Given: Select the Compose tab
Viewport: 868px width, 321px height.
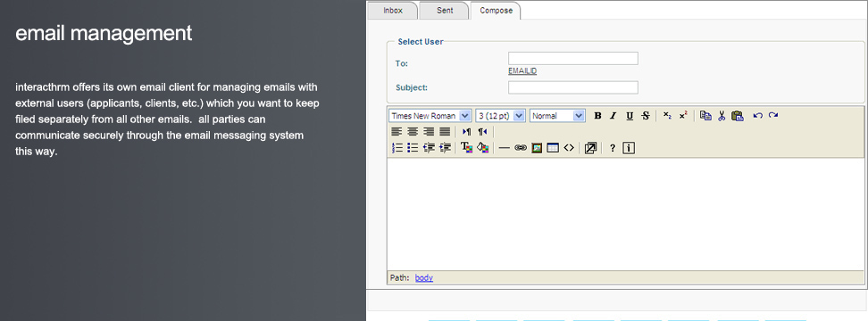Looking at the screenshot, I should coord(496,11).
